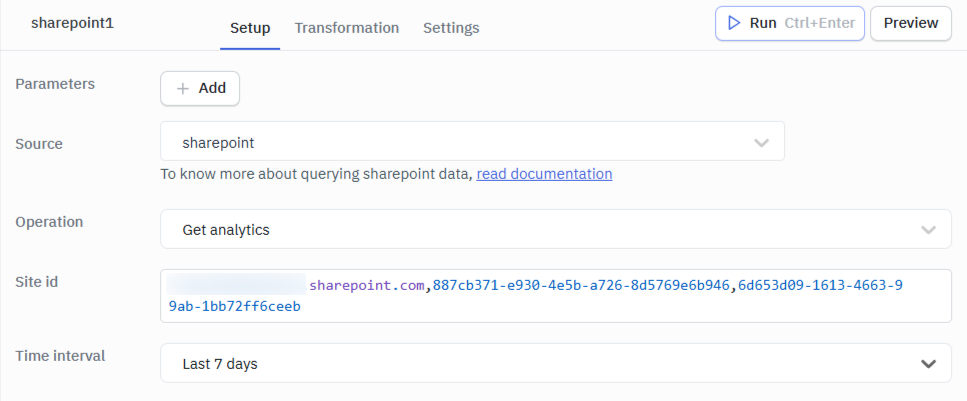The height and width of the screenshot is (401, 967).
Task: Switch to the Setup tab
Action: (250, 28)
